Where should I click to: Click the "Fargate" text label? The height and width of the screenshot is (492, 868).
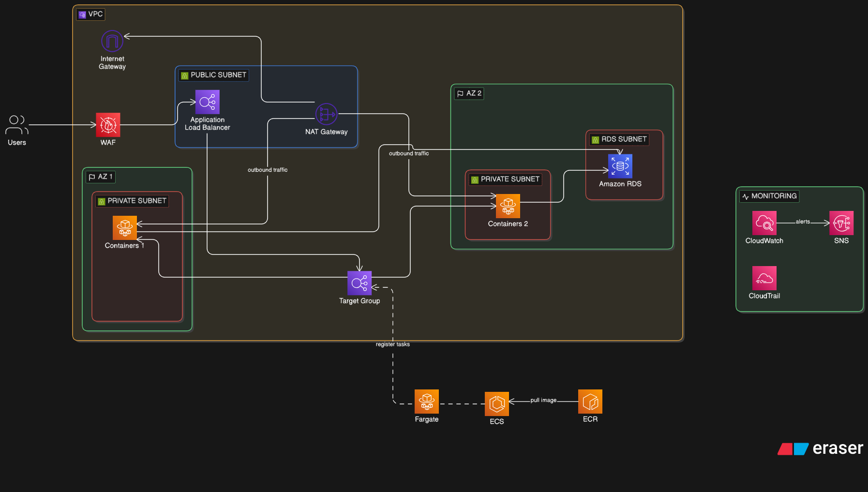coord(427,419)
